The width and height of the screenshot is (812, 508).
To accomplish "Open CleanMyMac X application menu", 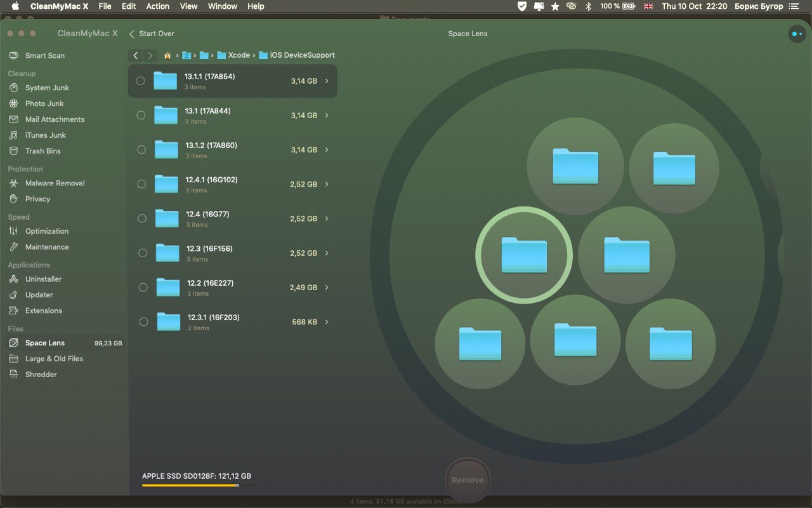I will click(59, 6).
